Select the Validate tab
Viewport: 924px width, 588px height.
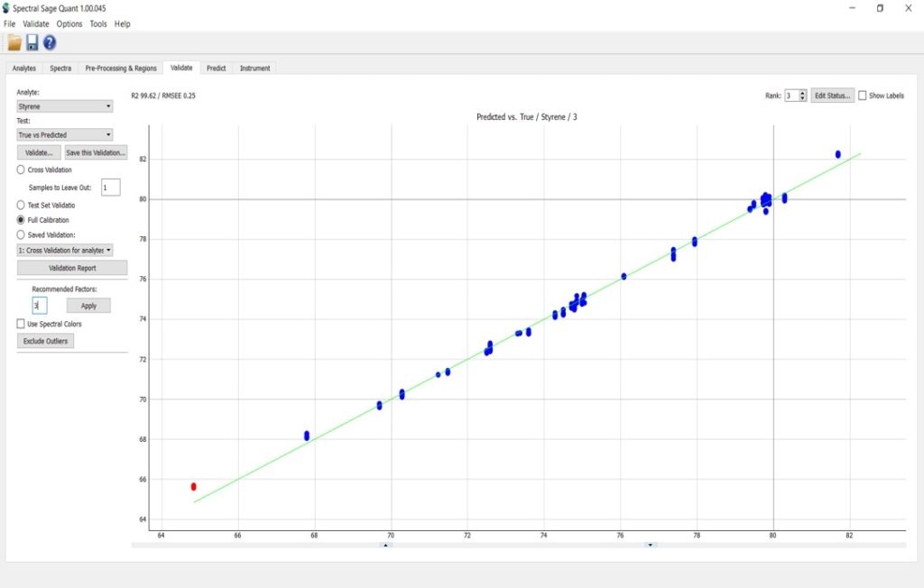(x=181, y=68)
